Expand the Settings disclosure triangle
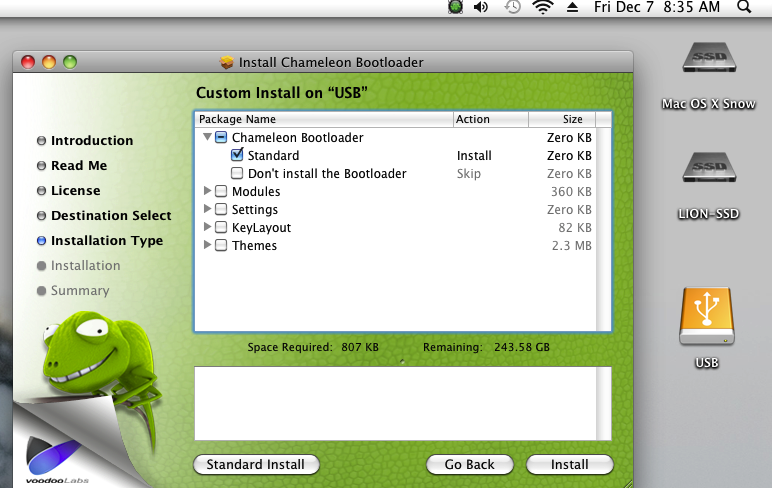This screenshot has height=488, width=772. 207,209
